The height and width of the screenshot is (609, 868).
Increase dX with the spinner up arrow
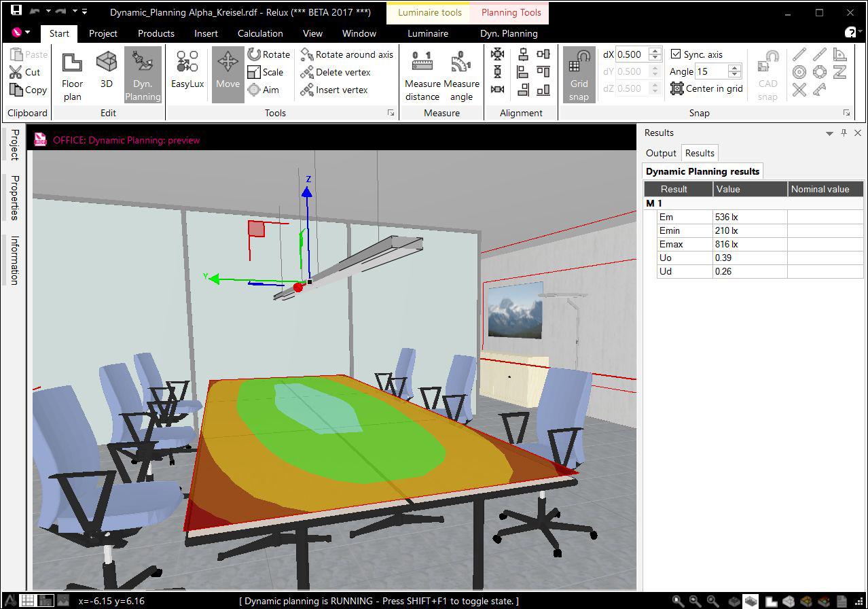(655, 51)
